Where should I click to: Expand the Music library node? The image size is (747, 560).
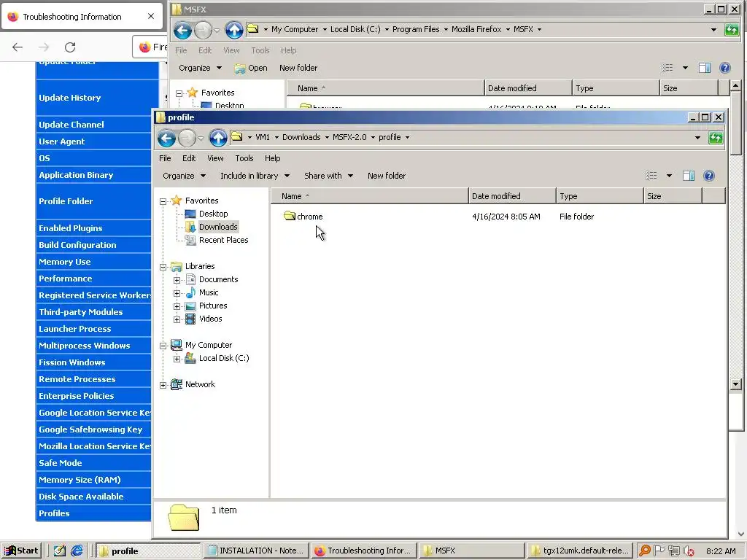(x=177, y=293)
